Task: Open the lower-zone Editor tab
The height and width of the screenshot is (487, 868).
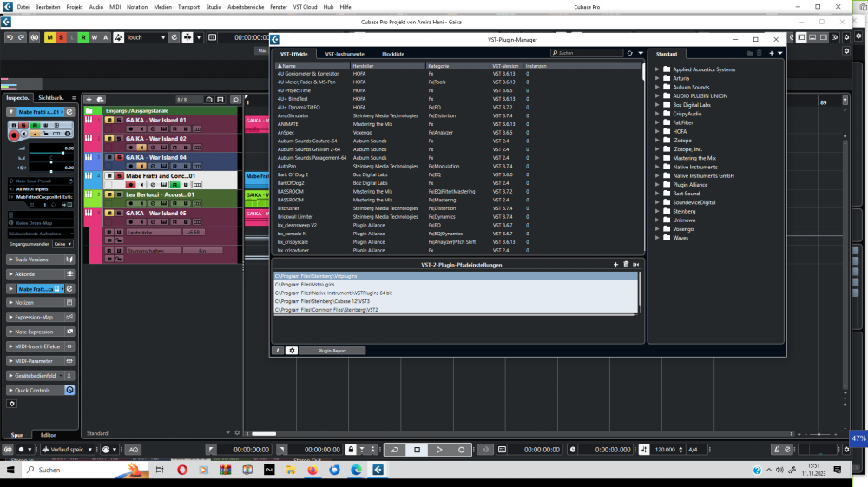Action: pos(48,435)
